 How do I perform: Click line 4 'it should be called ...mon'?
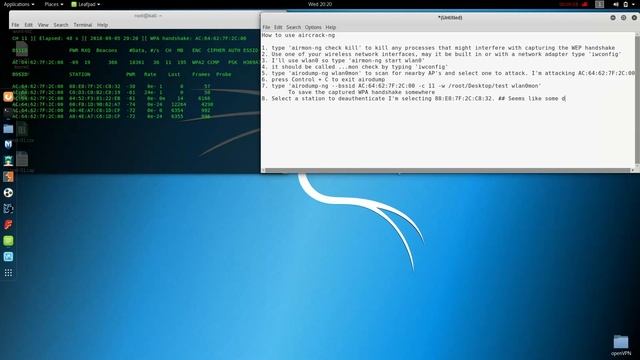(355, 67)
